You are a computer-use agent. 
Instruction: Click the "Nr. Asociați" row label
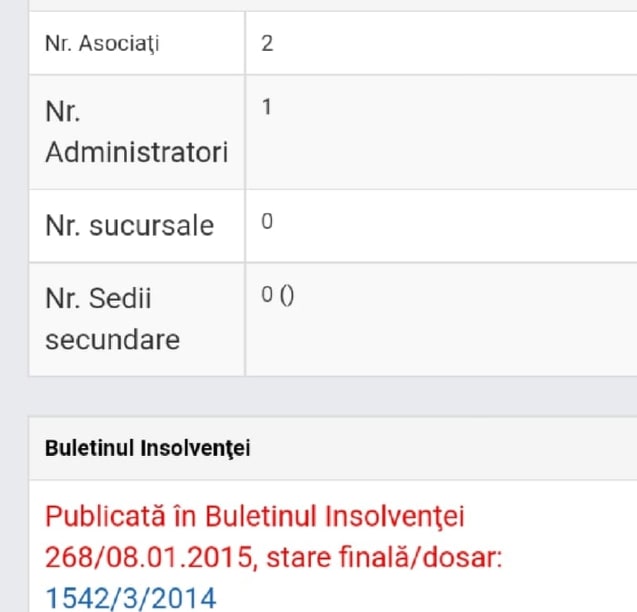coord(102,44)
